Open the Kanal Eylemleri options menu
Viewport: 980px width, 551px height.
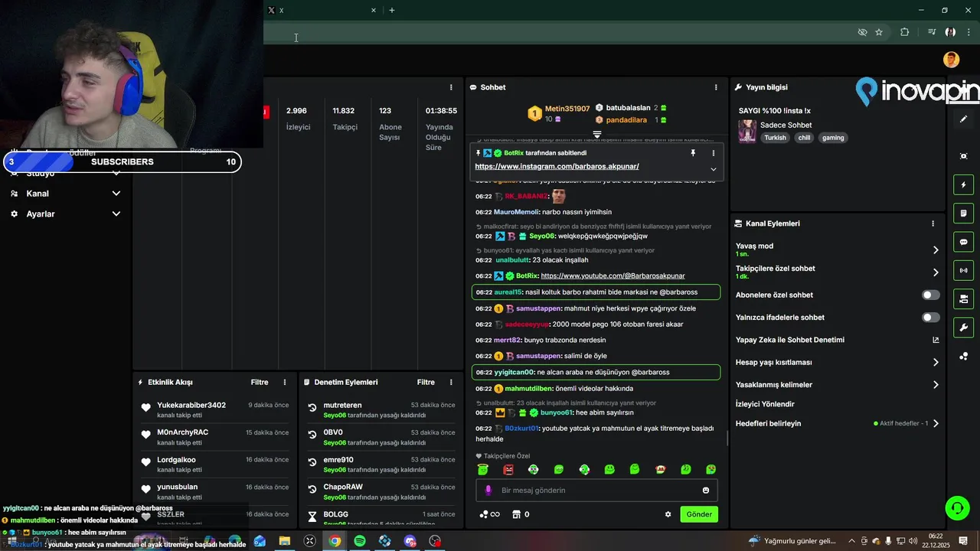click(x=933, y=223)
